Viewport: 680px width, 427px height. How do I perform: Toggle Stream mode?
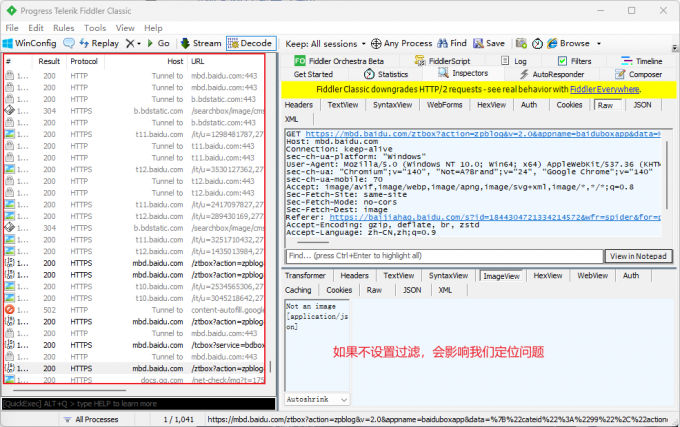pos(200,44)
